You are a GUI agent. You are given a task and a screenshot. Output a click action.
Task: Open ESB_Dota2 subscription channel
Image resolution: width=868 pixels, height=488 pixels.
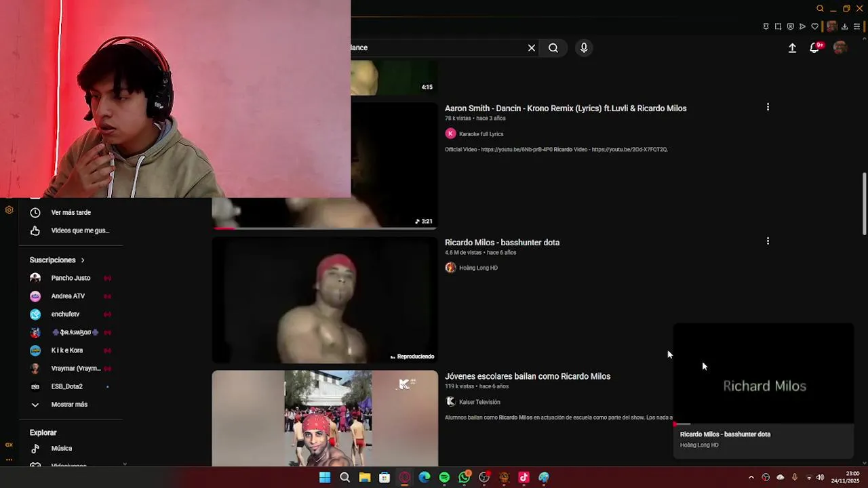(x=71, y=386)
